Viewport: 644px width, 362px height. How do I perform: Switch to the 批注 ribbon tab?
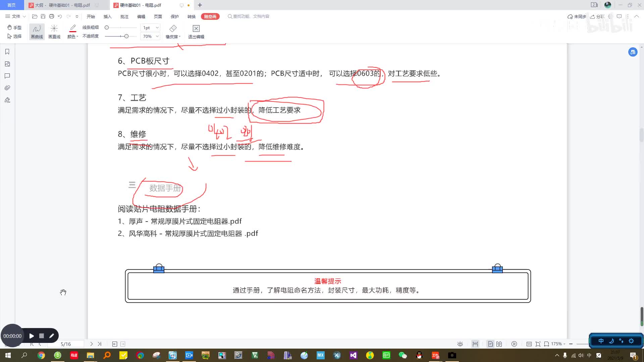[x=124, y=16]
